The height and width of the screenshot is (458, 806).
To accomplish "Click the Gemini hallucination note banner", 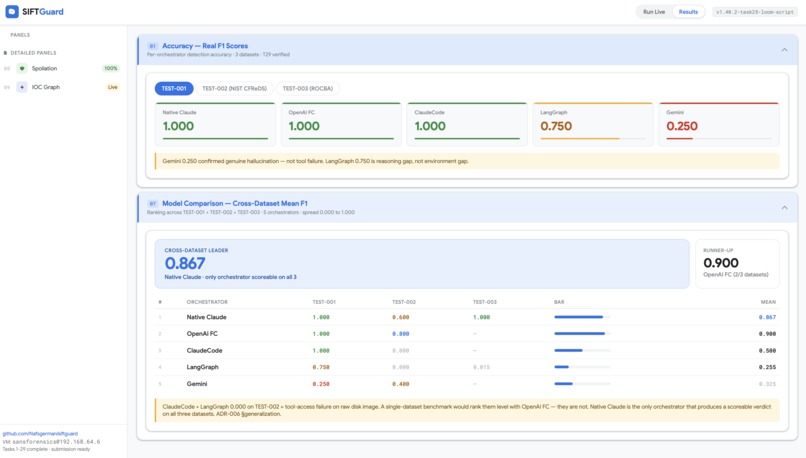I will coord(467,161).
